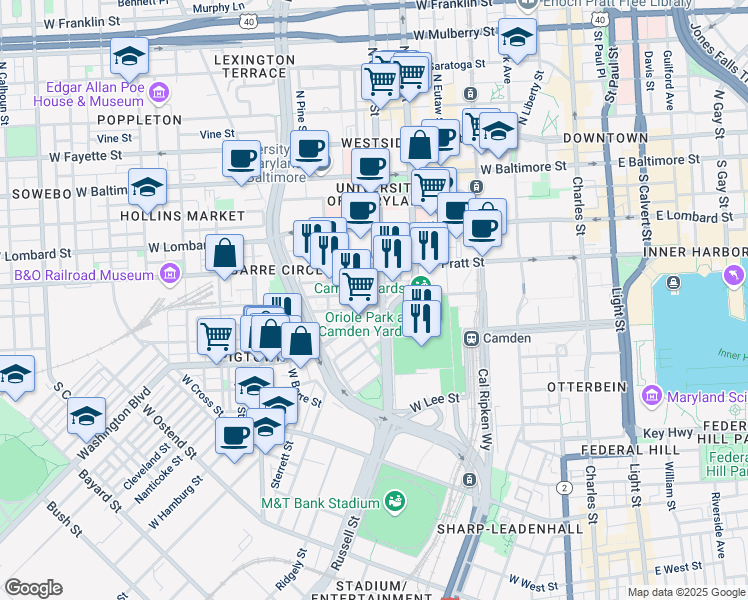Click the Edgar Allan Poe House museum pin
The width and height of the screenshot is (748, 600).
coord(159,93)
